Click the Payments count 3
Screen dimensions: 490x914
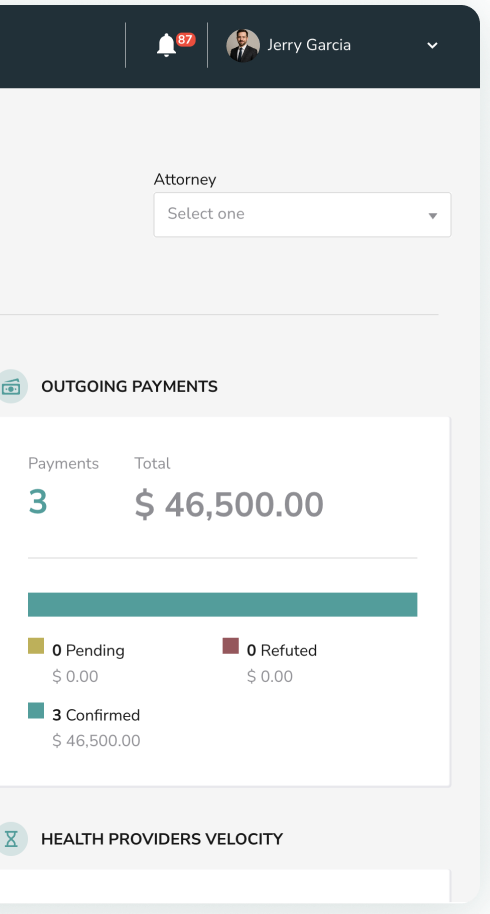point(38,502)
